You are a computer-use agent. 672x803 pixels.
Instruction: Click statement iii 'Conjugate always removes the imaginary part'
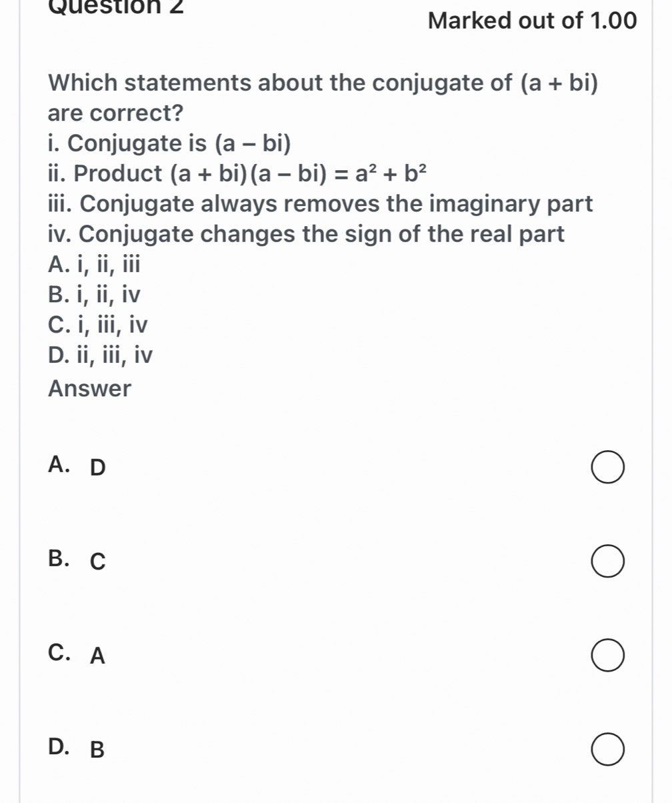(x=320, y=204)
